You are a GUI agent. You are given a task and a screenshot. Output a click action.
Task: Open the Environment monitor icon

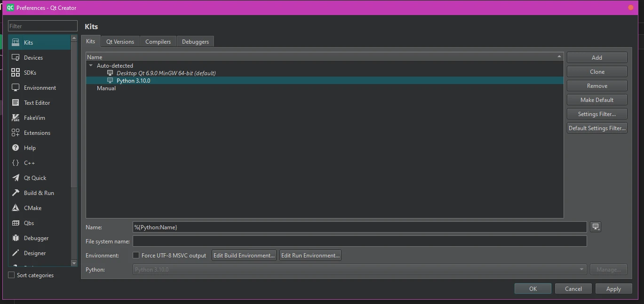click(x=16, y=87)
